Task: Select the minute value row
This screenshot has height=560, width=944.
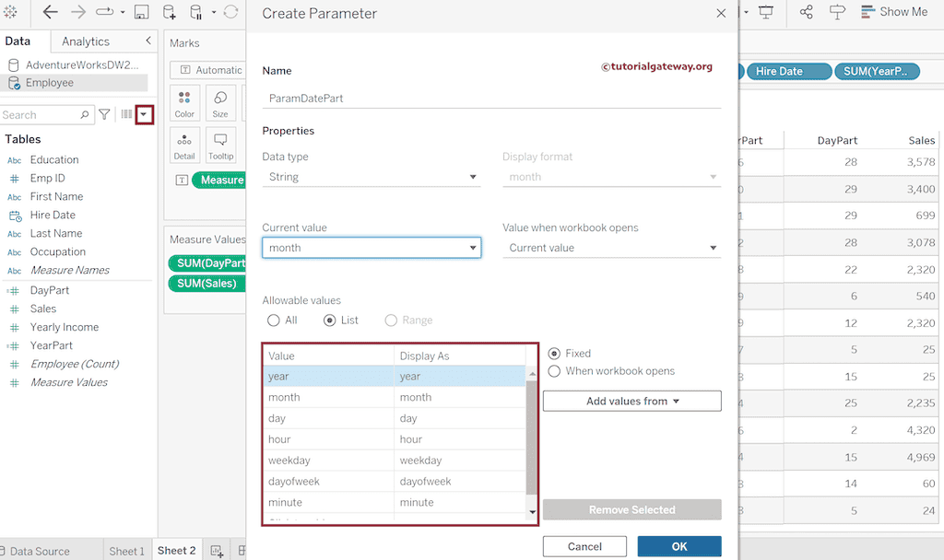Action: 395,502
